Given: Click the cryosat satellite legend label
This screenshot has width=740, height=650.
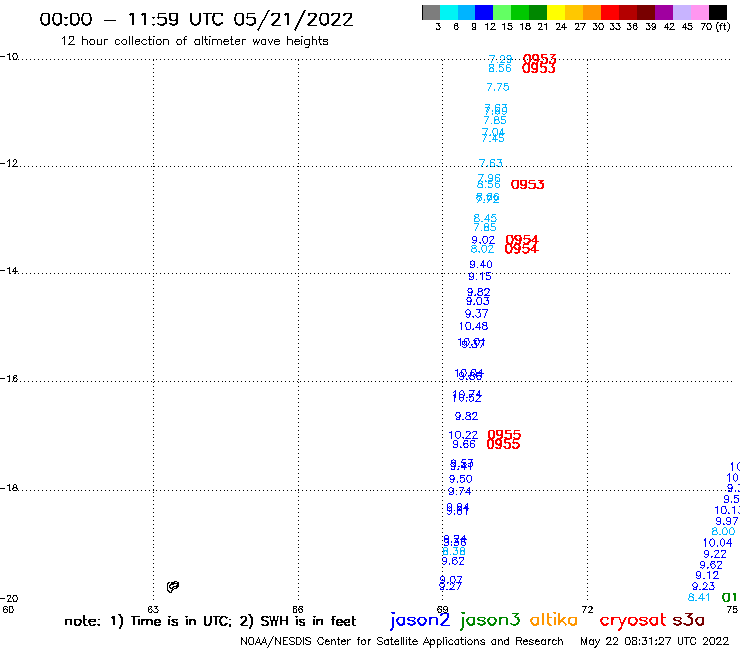Looking at the screenshot, I should (x=633, y=620).
